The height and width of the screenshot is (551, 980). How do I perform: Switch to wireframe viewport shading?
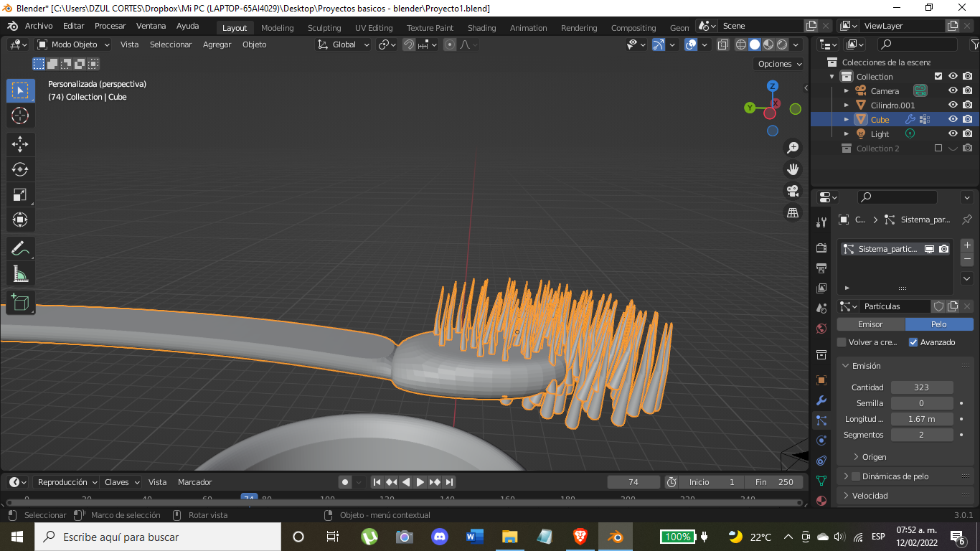pyautogui.click(x=741, y=44)
